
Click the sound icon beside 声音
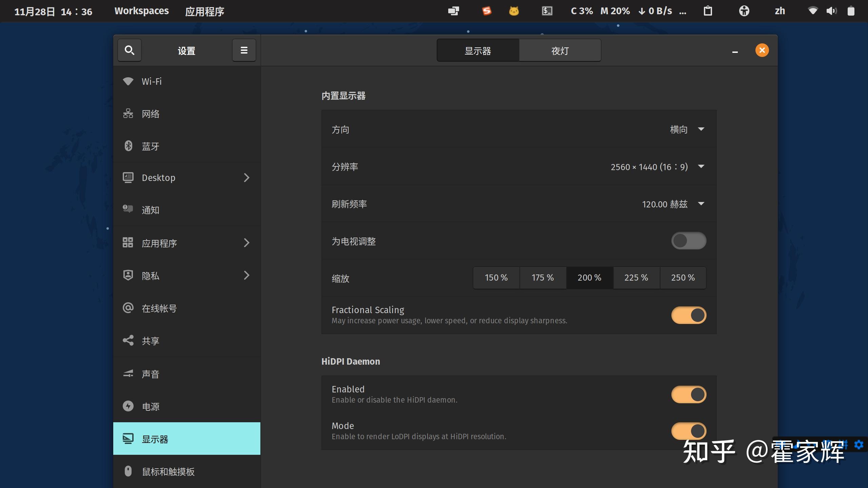click(128, 373)
